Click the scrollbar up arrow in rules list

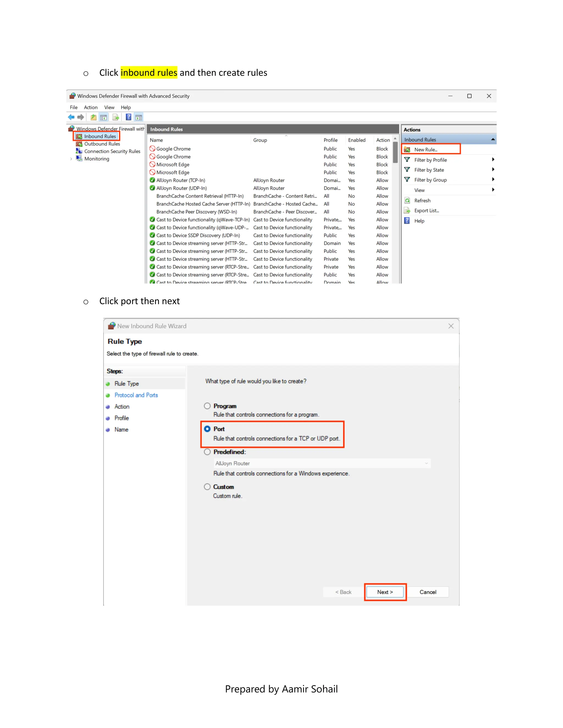coord(395,139)
